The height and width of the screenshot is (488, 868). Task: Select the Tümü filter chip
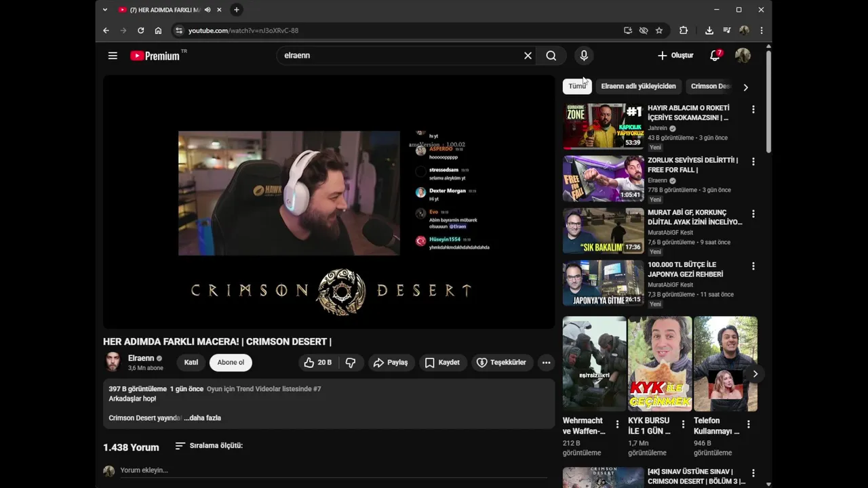coord(577,86)
